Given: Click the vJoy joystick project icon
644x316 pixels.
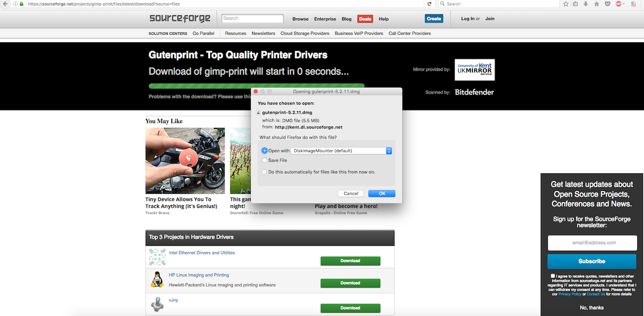Looking at the screenshot, I should click(157, 304).
